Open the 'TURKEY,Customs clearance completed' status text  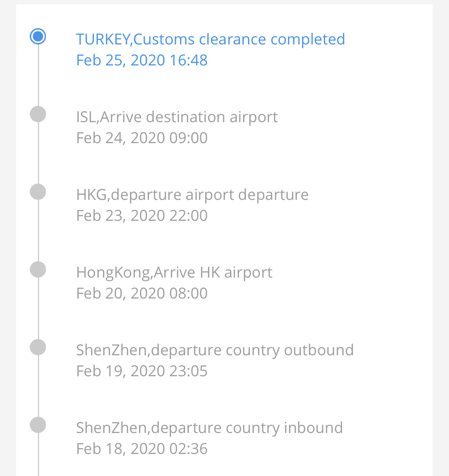[210, 39]
